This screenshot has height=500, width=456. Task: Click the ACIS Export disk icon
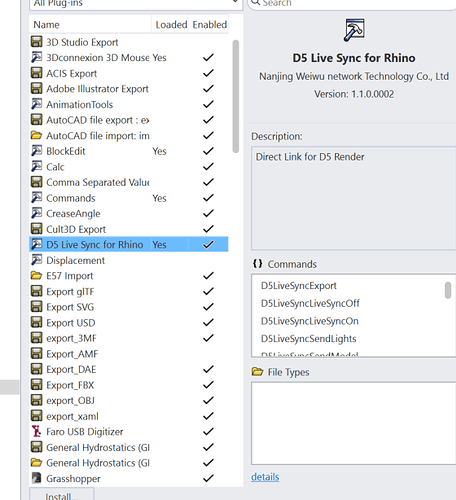37,73
